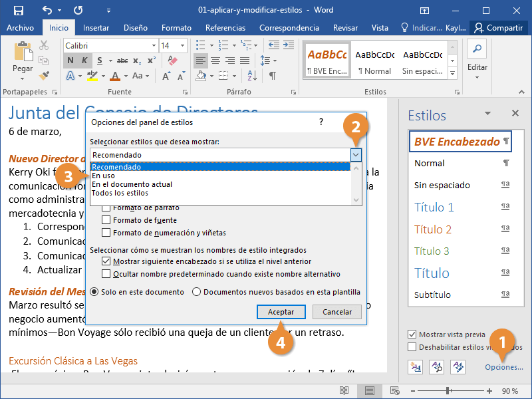The height and width of the screenshot is (399, 532).
Task: Apply superscript formatting
Action: click(x=152, y=61)
